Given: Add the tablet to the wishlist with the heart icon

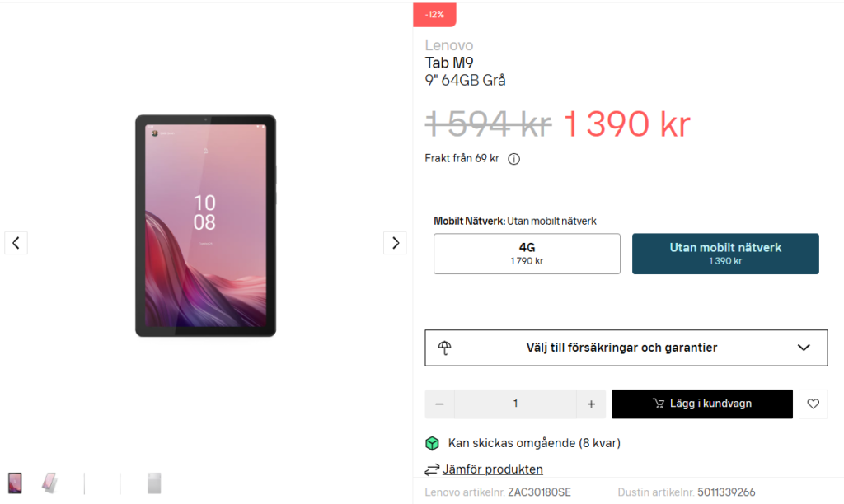Looking at the screenshot, I should pos(813,404).
